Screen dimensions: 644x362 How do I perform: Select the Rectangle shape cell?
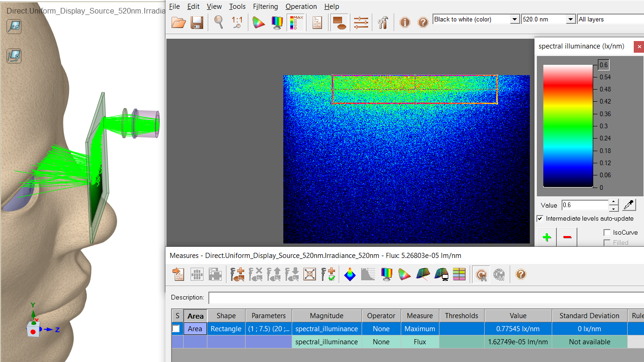[x=226, y=329]
